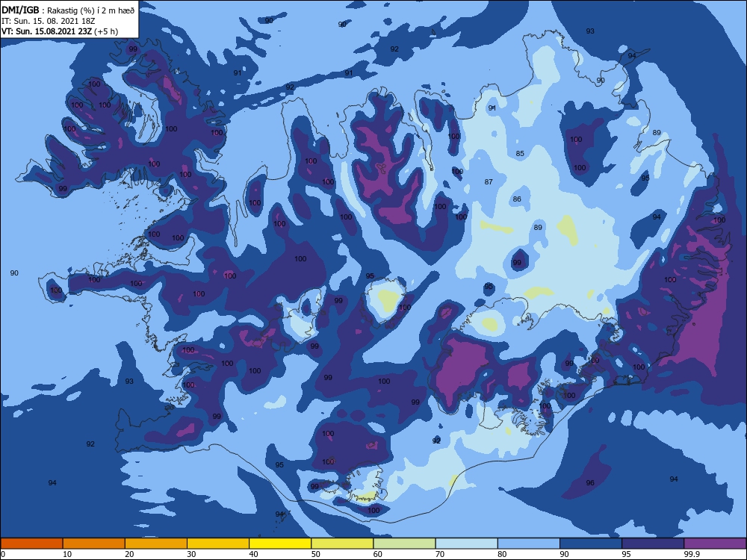Select the '87' humidity value on the map
Screen dimensions: 747x560
click(x=489, y=182)
